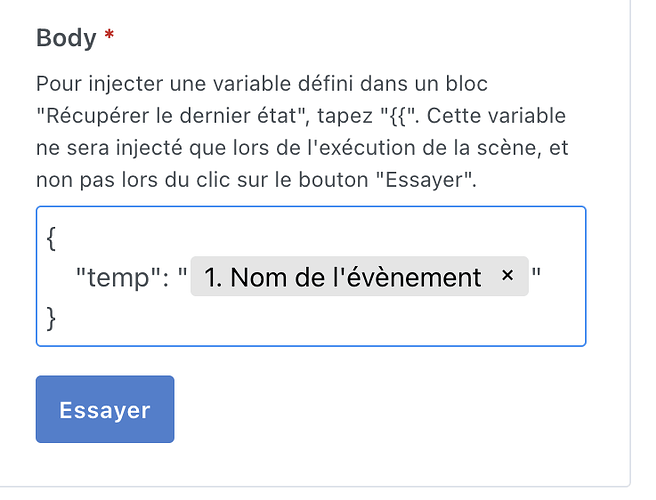Click the Essayer button
656x500 pixels.
click(x=105, y=409)
